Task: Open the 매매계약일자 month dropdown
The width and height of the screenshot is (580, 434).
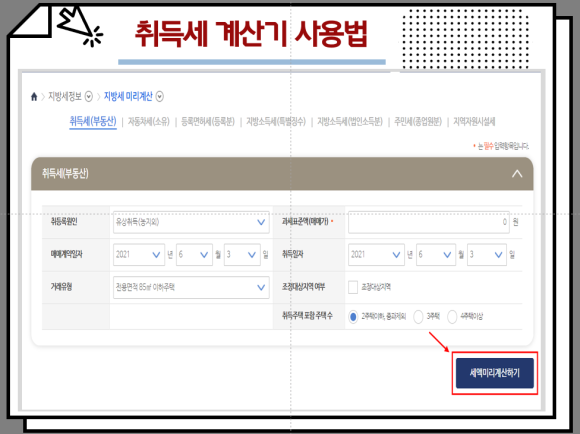Action: click(x=194, y=255)
